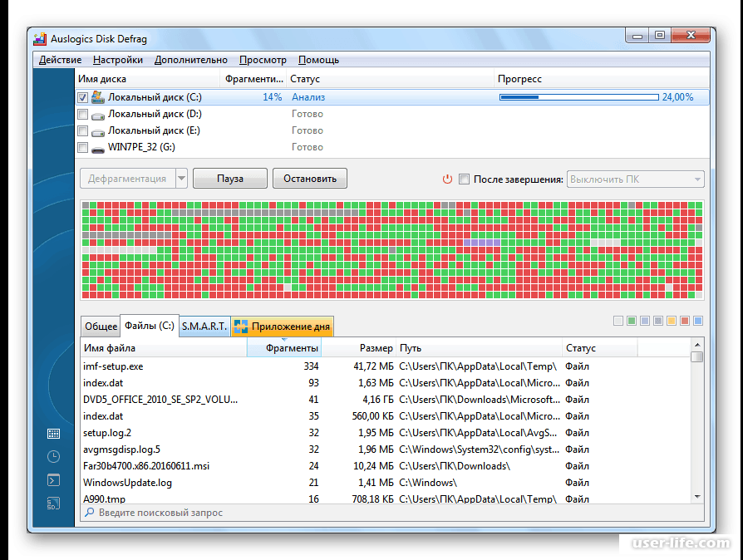Check the Локальный диск (D:) checkbox
Image resolution: width=743 pixels, height=560 pixels.
pos(83,114)
